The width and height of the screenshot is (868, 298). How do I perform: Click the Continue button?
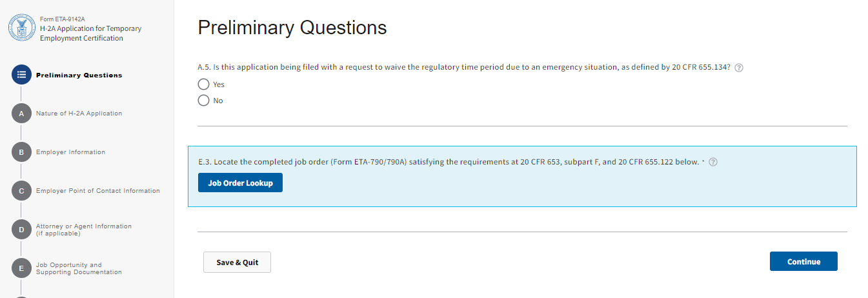click(x=803, y=261)
